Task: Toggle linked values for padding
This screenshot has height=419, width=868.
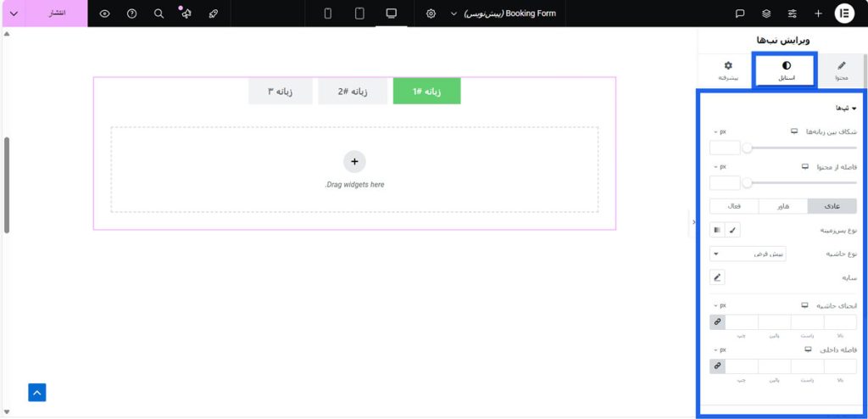Action: pyautogui.click(x=718, y=366)
